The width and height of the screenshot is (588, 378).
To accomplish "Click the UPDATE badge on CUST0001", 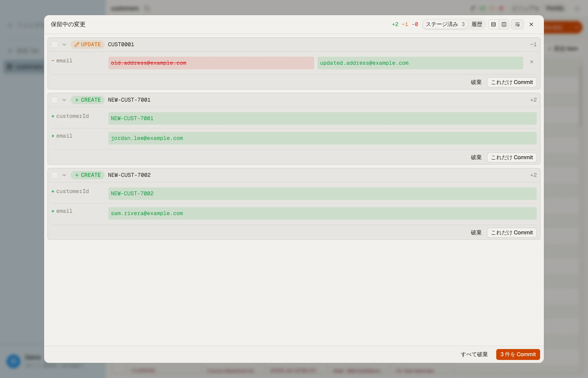I will pos(88,45).
